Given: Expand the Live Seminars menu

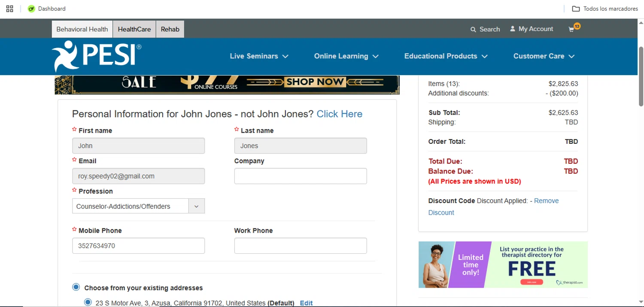Looking at the screenshot, I should [259, 56].
